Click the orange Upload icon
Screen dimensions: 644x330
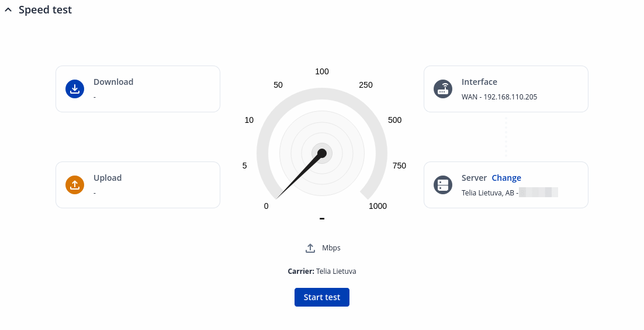[x=75, y=185]
